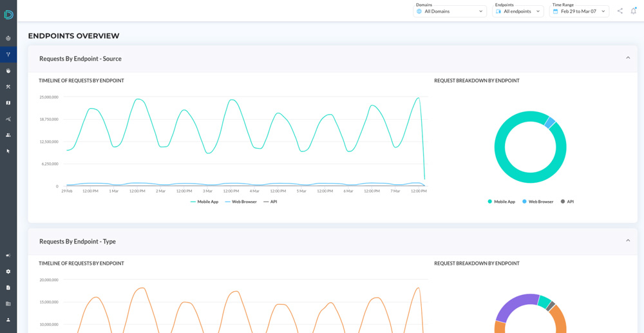644x333 pixels.
Task: Click the cursor pointer sidebar icon
Action: (8, 151)
